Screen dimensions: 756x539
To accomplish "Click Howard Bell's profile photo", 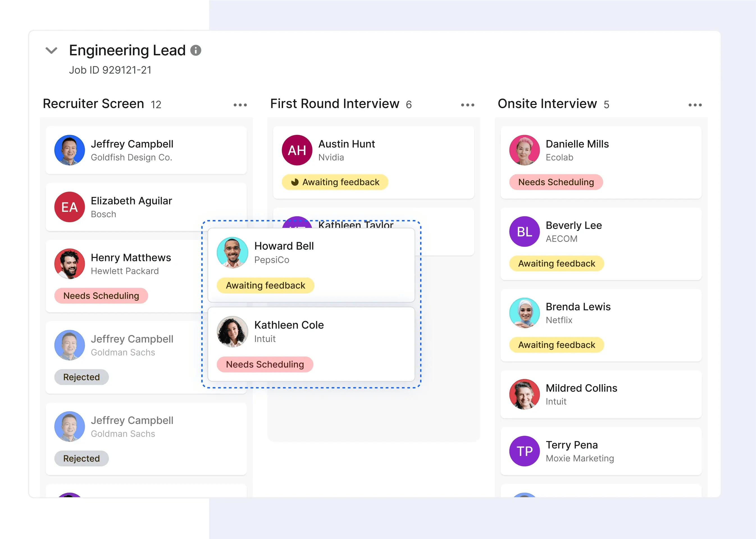I will coord(232,252).
